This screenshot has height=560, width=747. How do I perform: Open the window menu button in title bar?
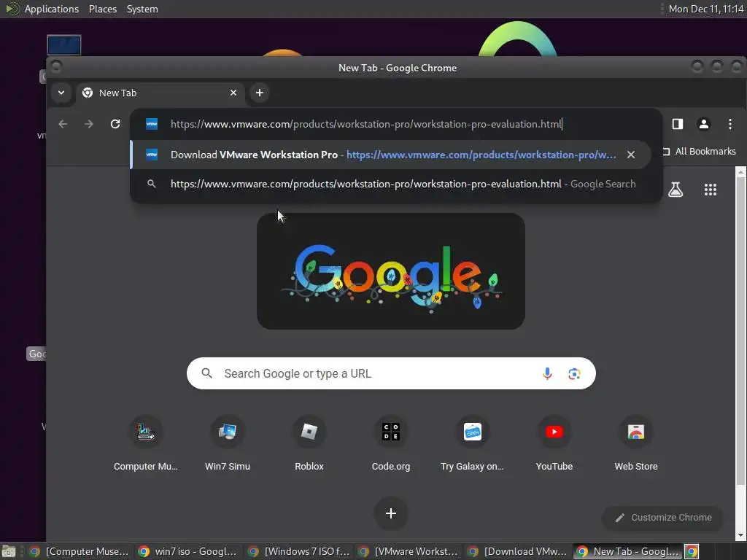point(56,66)
